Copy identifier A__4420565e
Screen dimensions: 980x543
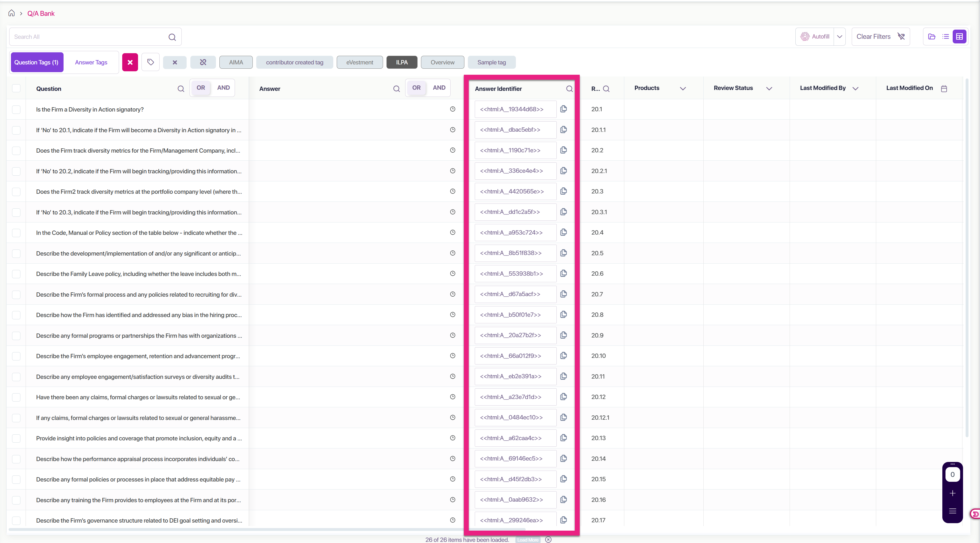tap(563, 191)
